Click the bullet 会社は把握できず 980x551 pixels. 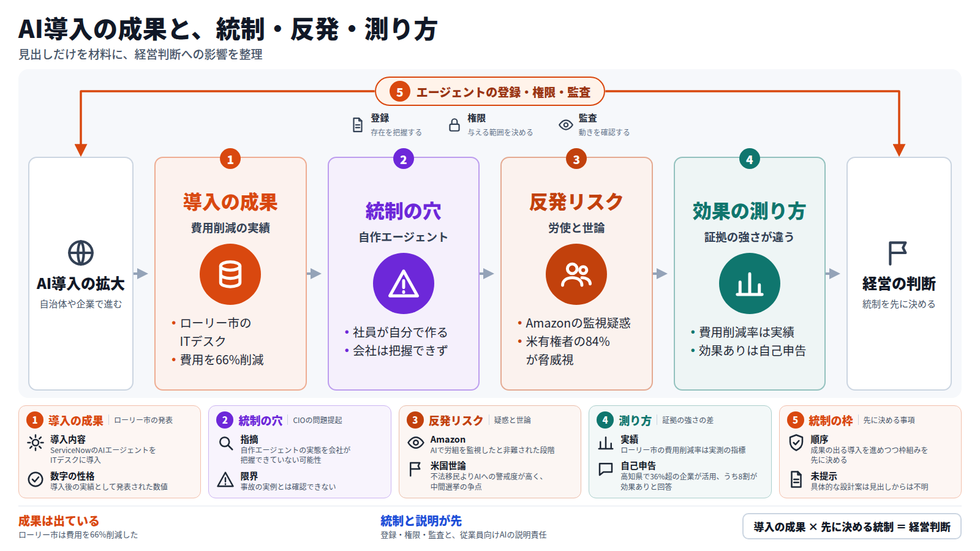[400, 351]
